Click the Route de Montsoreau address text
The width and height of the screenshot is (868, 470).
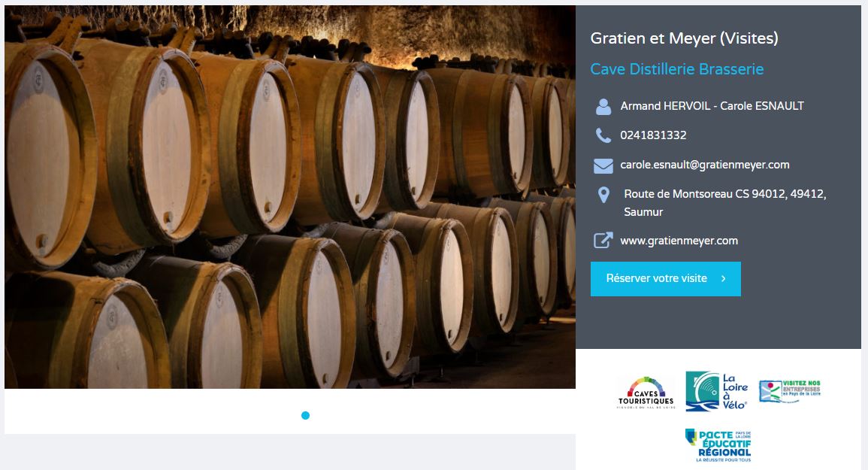724,203
